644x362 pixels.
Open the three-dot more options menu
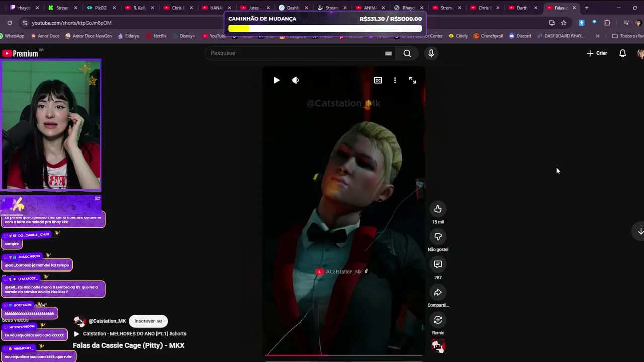point(395,80)
